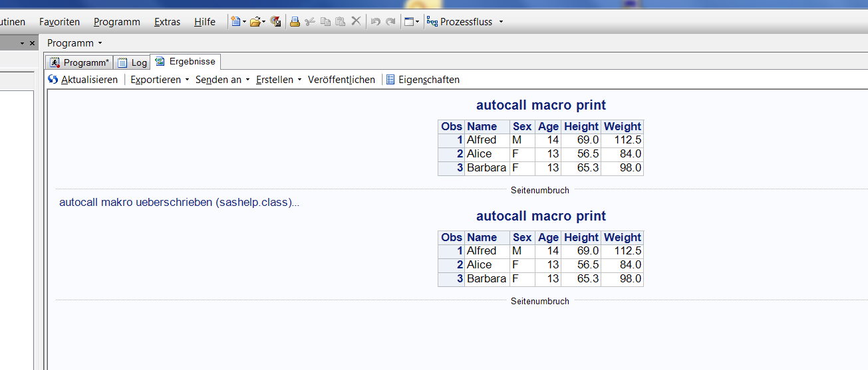The width and height of the screenshot is (868, 370).
Task: Click 'autocall makro ueberschrieben (sashelp.class)...' text
Action: pyautogui.click(x=180, y=203)
